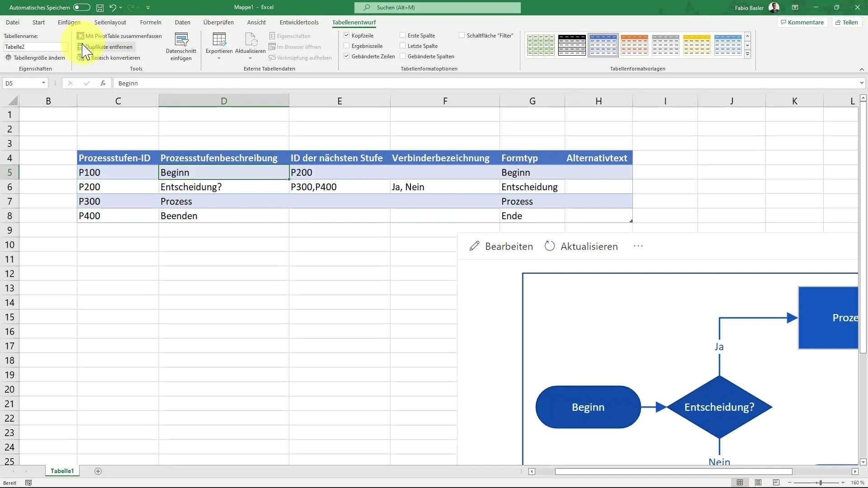Show the next row of table styles
The image size is (868, 488).
point(748,45)
